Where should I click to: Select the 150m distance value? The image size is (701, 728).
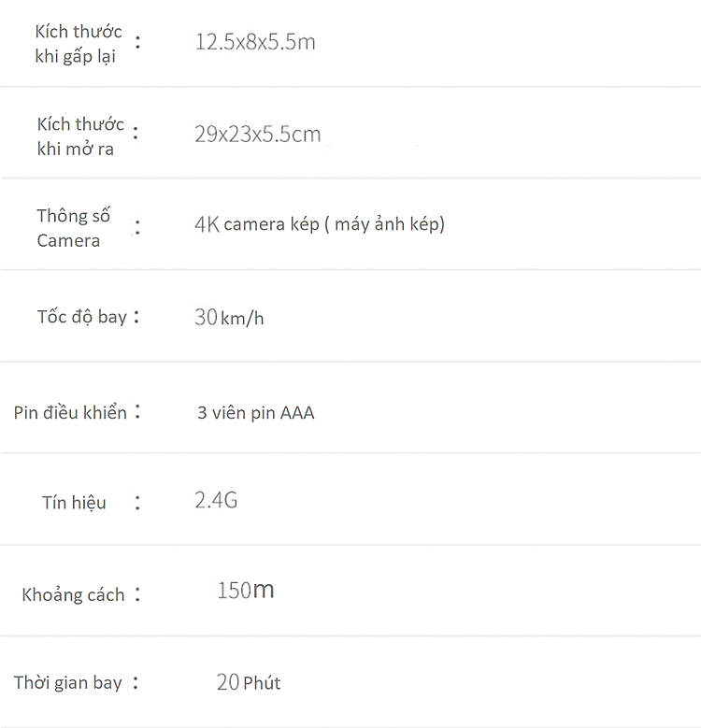[x=246, y=591]
